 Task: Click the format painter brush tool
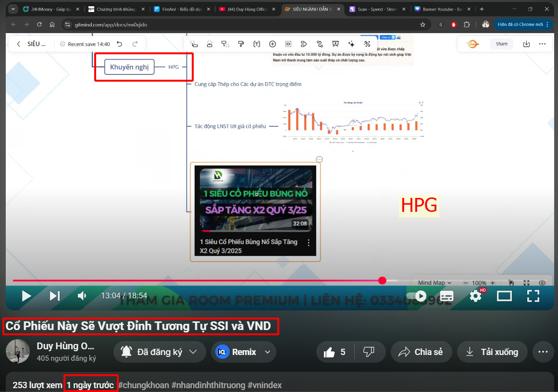(x=241, y=44)
